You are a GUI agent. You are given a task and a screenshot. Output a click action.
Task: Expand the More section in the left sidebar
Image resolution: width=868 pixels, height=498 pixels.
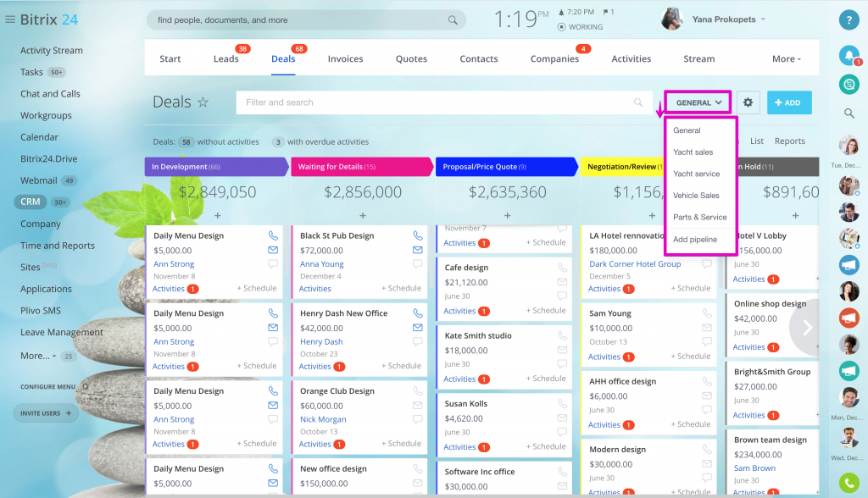38,356
